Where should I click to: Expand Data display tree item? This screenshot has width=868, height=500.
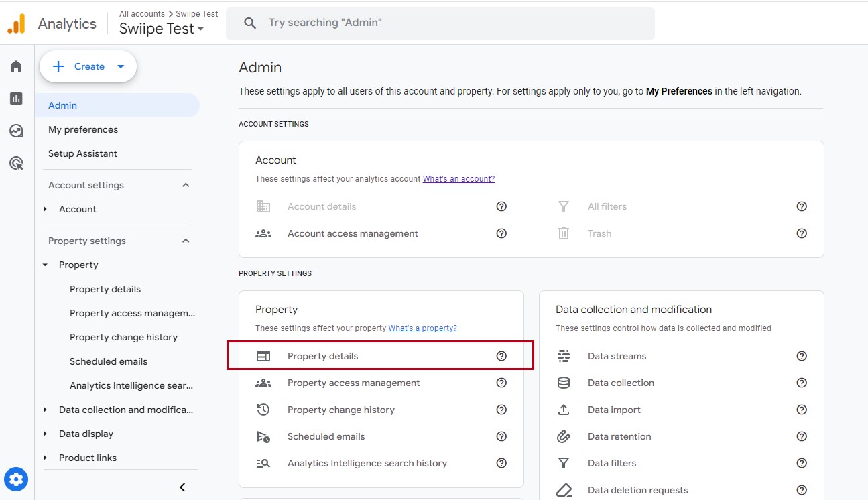pyautogui.click(x=46, y=434)
